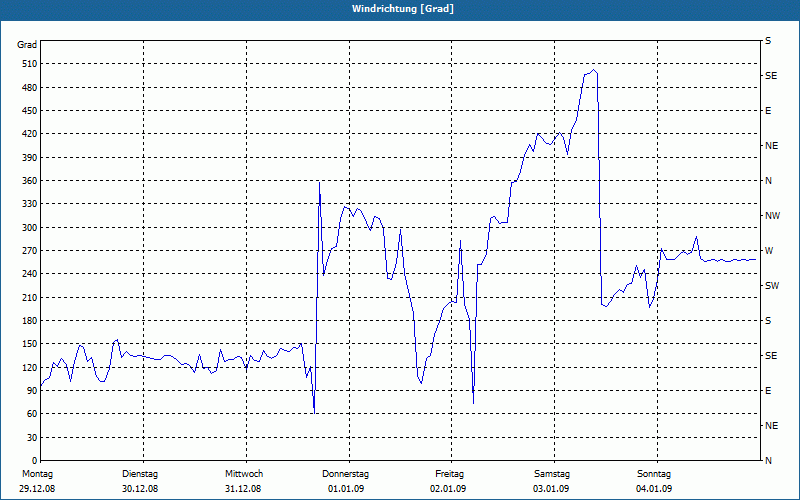The width and height of the screenshot is (800, 500).
Task: Click the Sonntag day label
Action: tap(654, 474)
